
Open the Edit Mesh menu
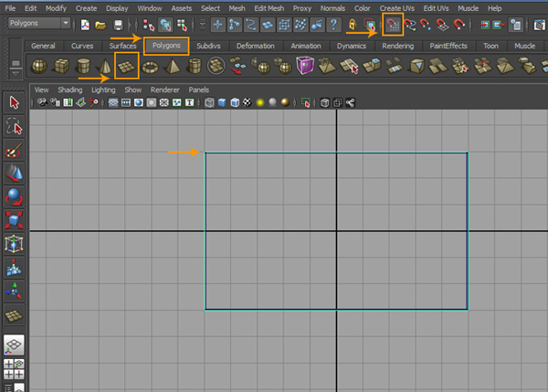click(x=269, y=8)
